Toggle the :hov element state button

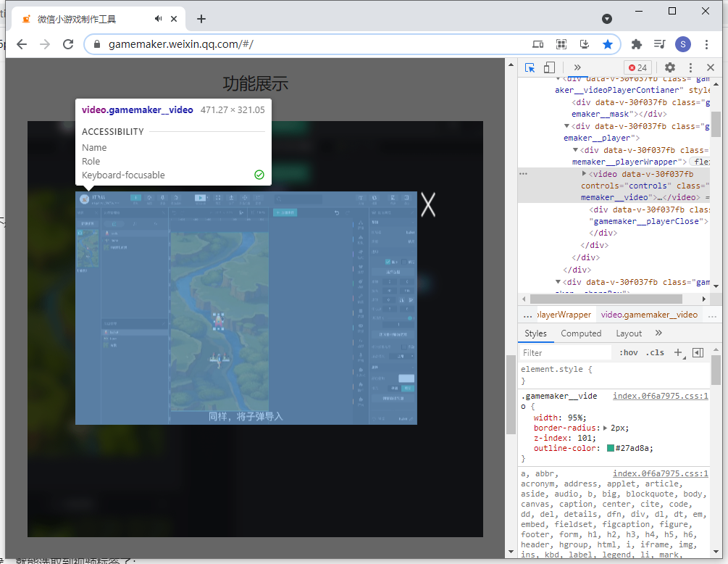(x=628, y=352)
